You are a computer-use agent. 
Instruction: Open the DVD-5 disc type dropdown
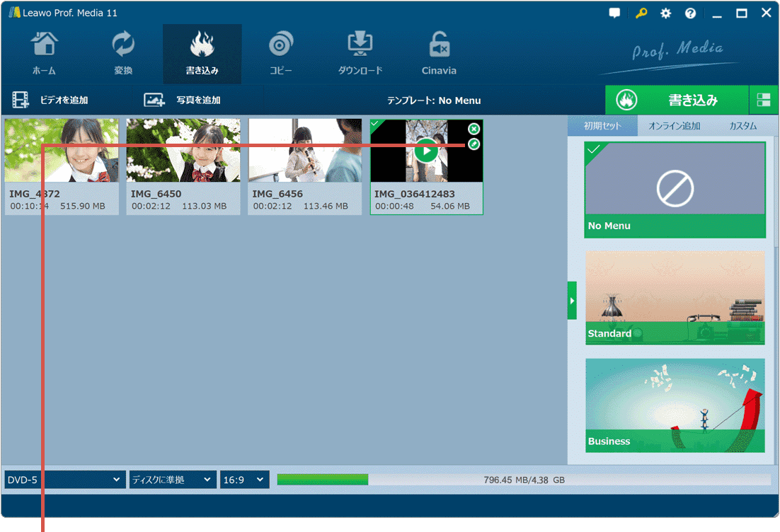(64, 480)
